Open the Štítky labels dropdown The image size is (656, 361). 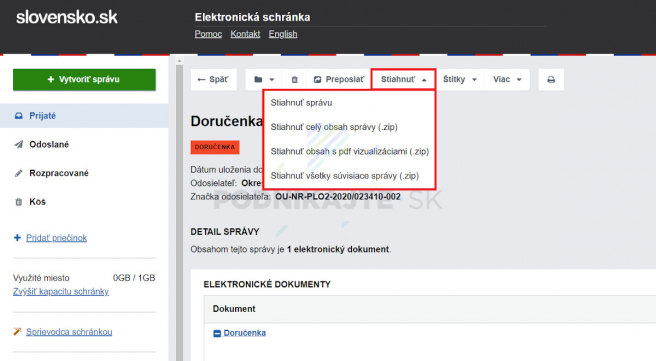[x=460, y=79]
